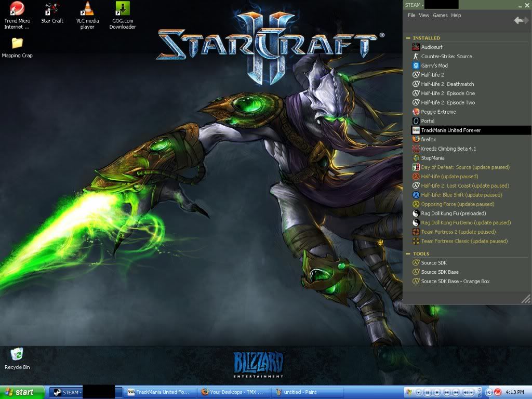Select Half-Life 2: Deathmatch entry
This screenshot has width=532, height=399.
click(x=443, y=84)
